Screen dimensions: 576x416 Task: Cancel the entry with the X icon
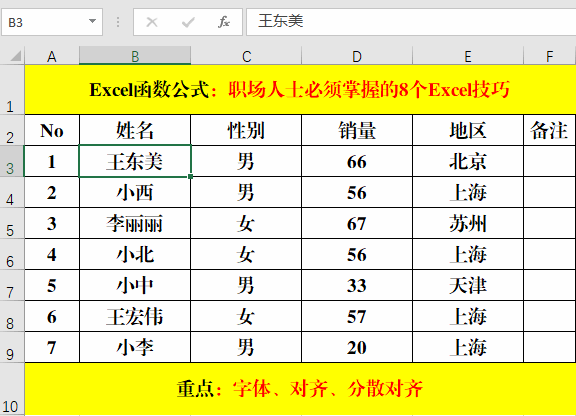[x=152, y=22]
